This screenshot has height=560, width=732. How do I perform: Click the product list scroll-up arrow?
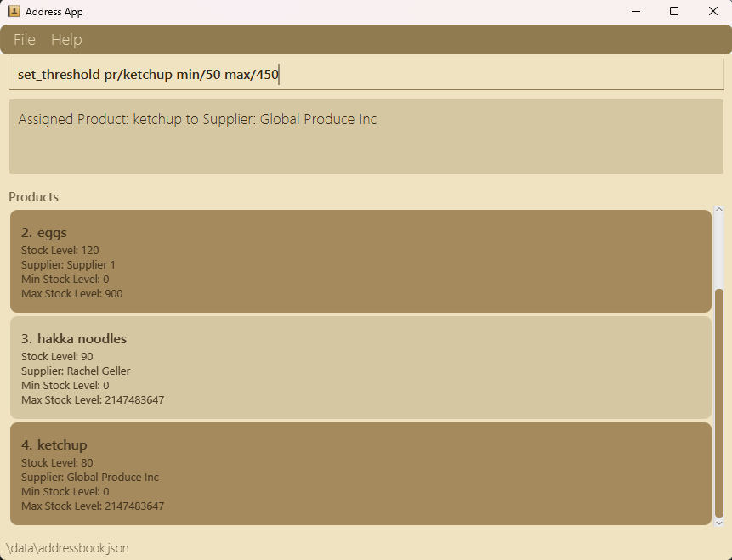(719, 210)
